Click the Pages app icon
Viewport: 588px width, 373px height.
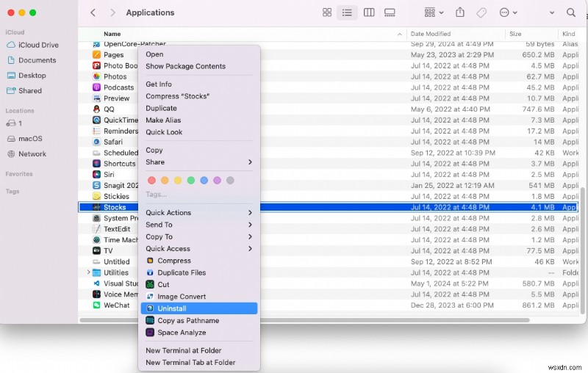point(97,54)
